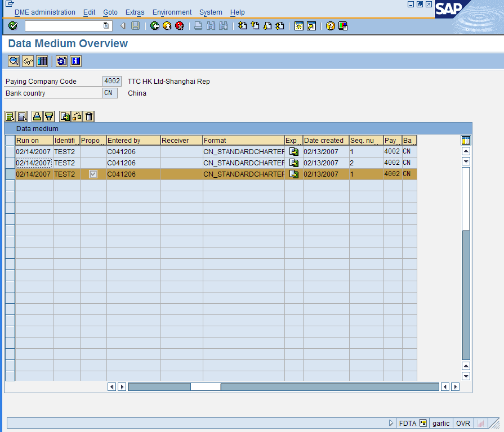Open the Environment menu
This screenshot has width=504, height=432.
172,12
